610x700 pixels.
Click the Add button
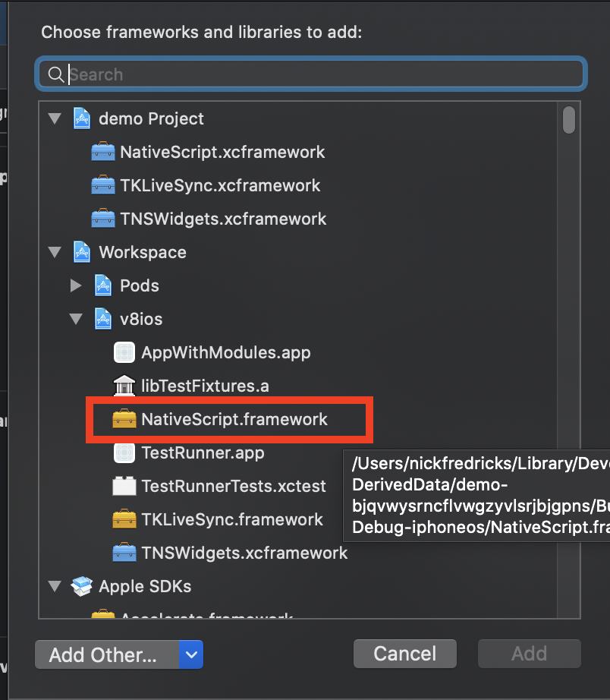(530, 654)
